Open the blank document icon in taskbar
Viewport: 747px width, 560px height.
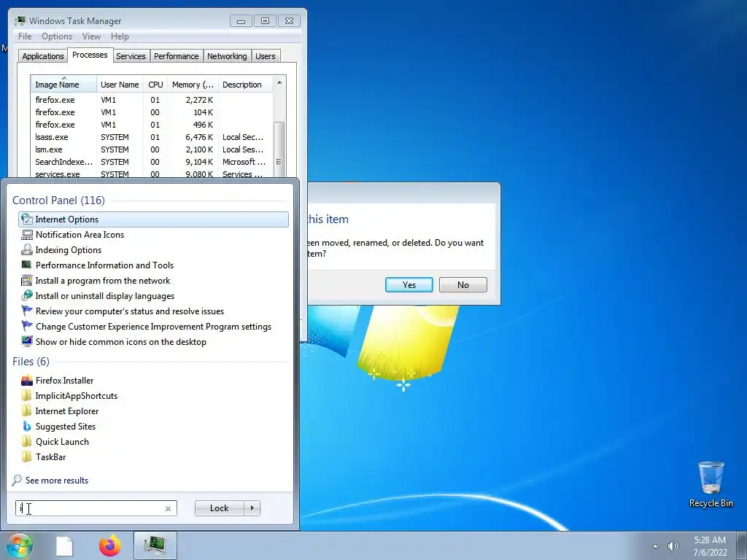coord(64,546)
